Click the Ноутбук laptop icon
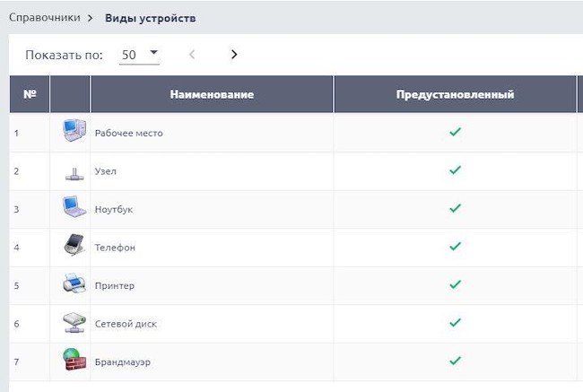 tap(73, 208)
